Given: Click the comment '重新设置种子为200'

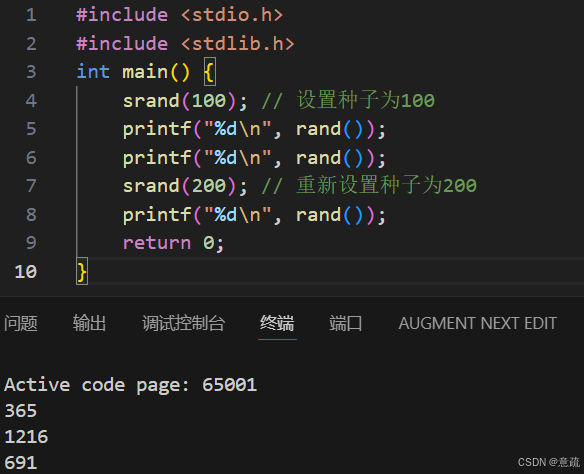Looking at the screenshot, I should (387, 185).
